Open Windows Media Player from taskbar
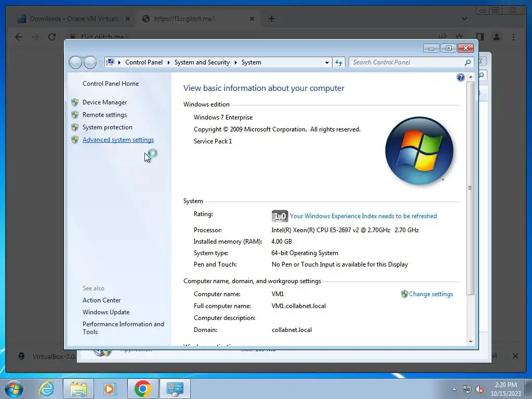Screen dimensions: 532x399 [x=110, y=389]
